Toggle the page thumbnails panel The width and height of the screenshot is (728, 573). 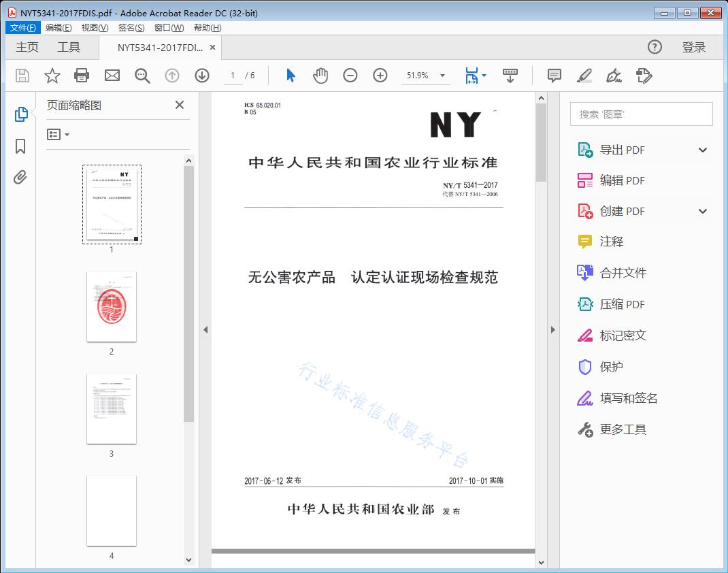(20, 115)
